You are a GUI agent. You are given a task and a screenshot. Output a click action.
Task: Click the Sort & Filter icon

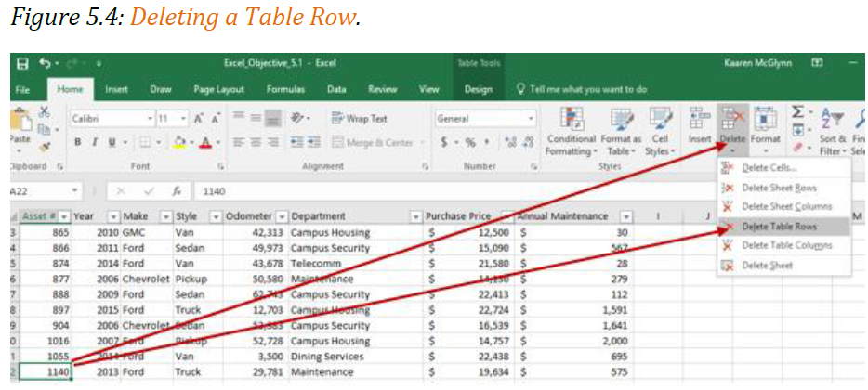[832, 117]
